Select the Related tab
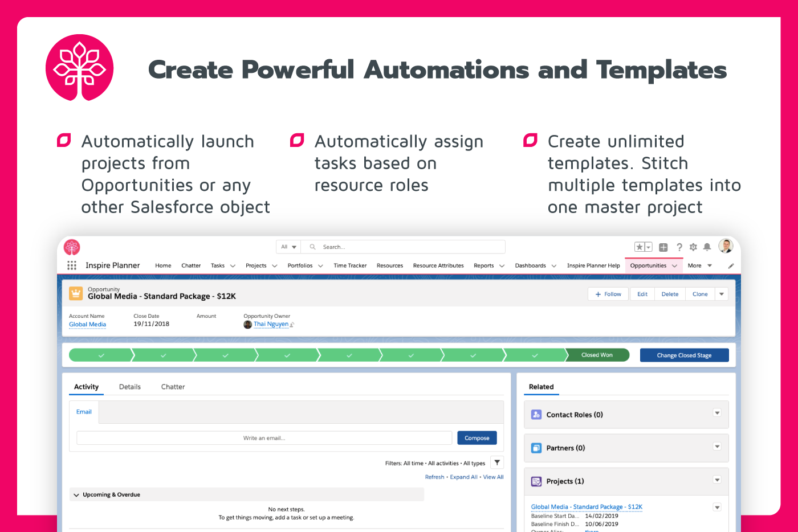The width and height of the screenshot is (798, 532). [541, 387]
